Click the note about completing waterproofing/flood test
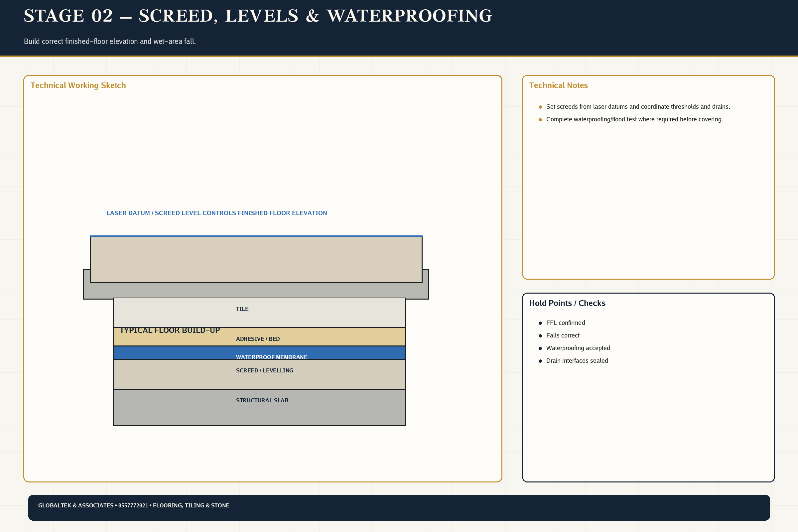Image resolution: width=798 pixels, height=532 pixels. pyautogui.click(x=634, y=119)
